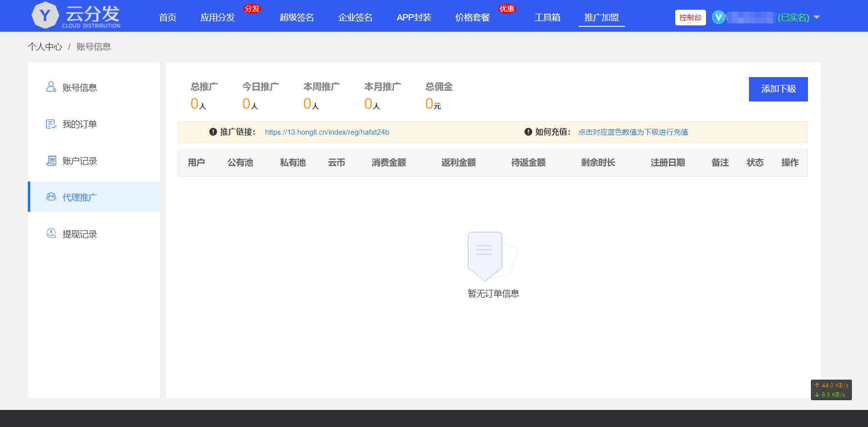The width and height of the screenshot is (868, 427).
Task: Open the 首页 nav menu
Action: click(167, 18)
